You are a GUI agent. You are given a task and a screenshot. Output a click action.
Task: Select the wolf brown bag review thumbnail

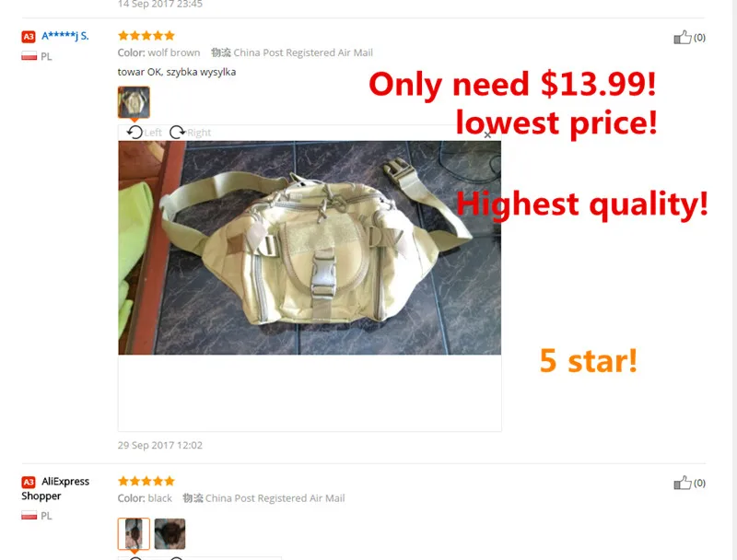click(x=134, y=102)
